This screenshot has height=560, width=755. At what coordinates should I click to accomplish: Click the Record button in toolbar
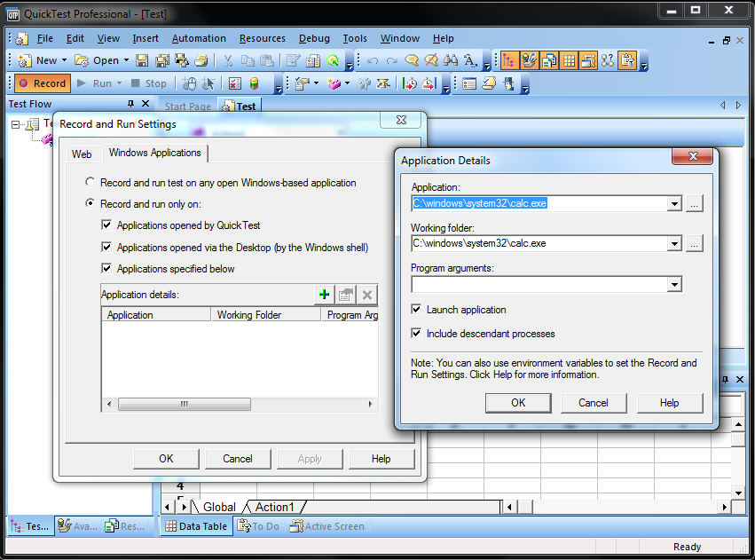43,83
